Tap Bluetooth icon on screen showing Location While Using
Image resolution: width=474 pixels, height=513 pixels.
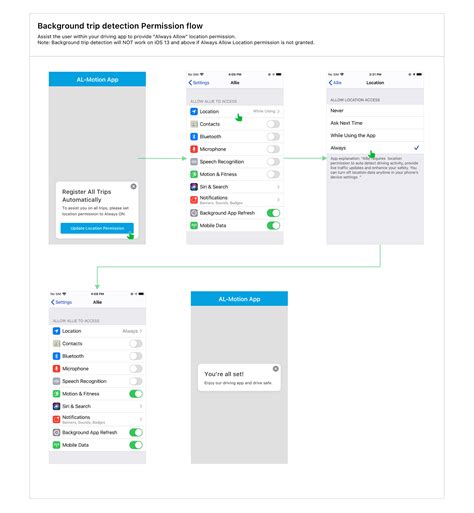pos(194,137)
